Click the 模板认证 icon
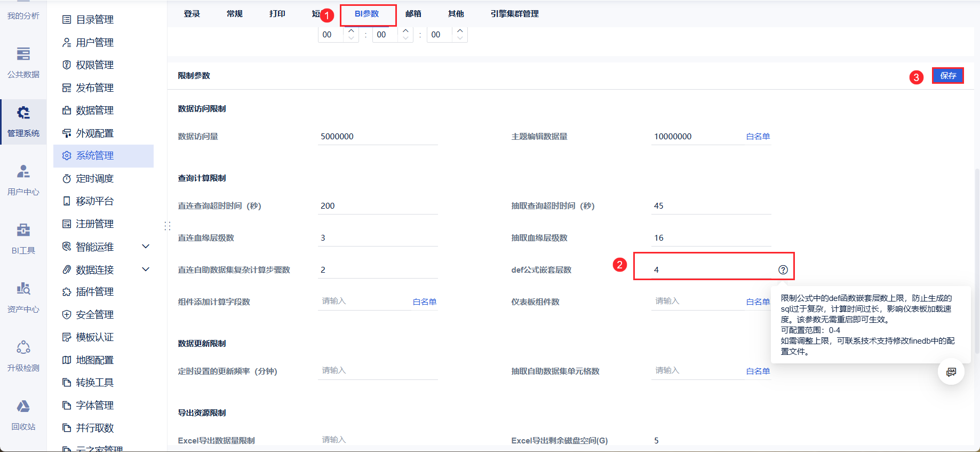Screen dimensions: 980x452 [67, 337]
